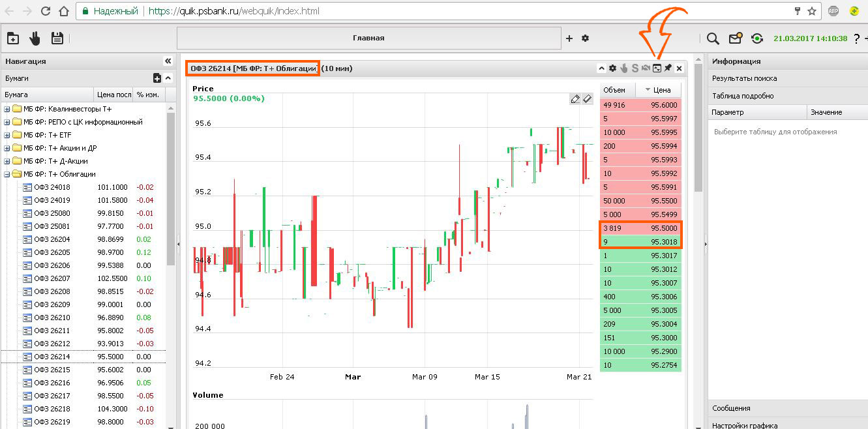Select the pencil drawing tool on chart
Image resolution: width=868 pixels, height=429 pixels.
tap(575, 99)
